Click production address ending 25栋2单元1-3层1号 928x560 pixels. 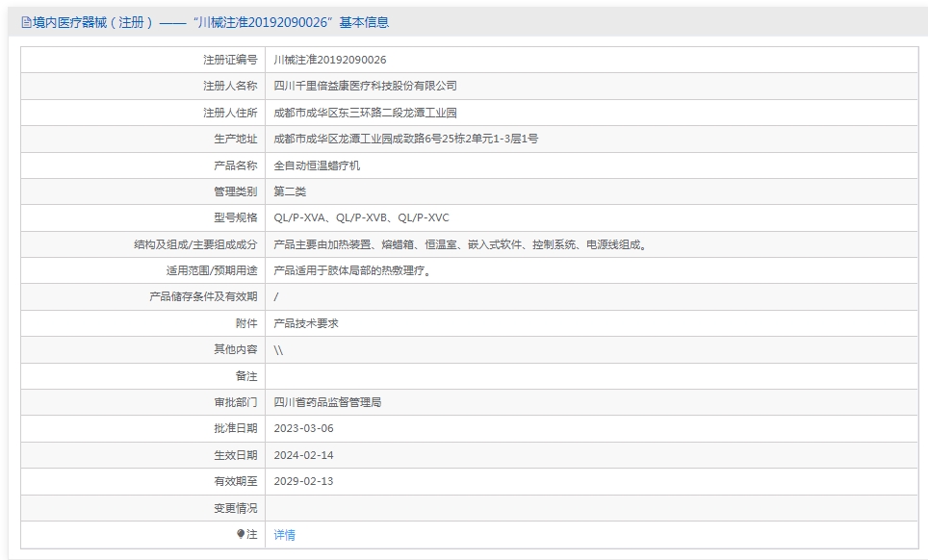[x=406, y=139]
